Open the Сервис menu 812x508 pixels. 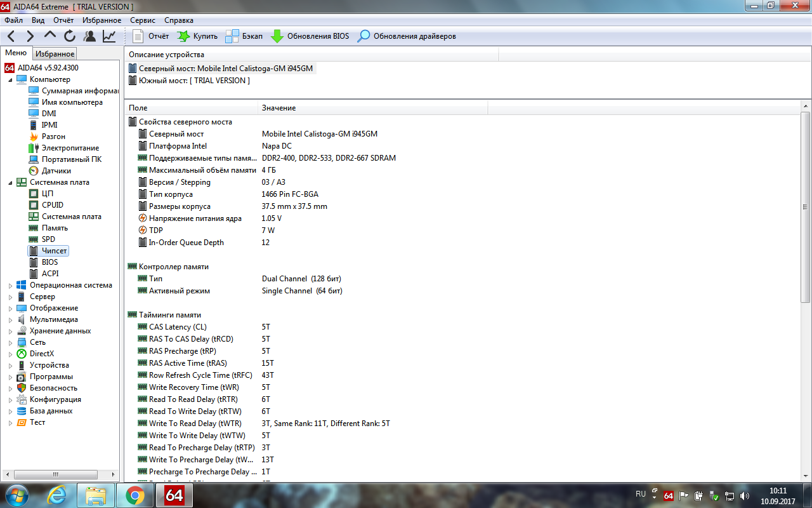(143, 20)
